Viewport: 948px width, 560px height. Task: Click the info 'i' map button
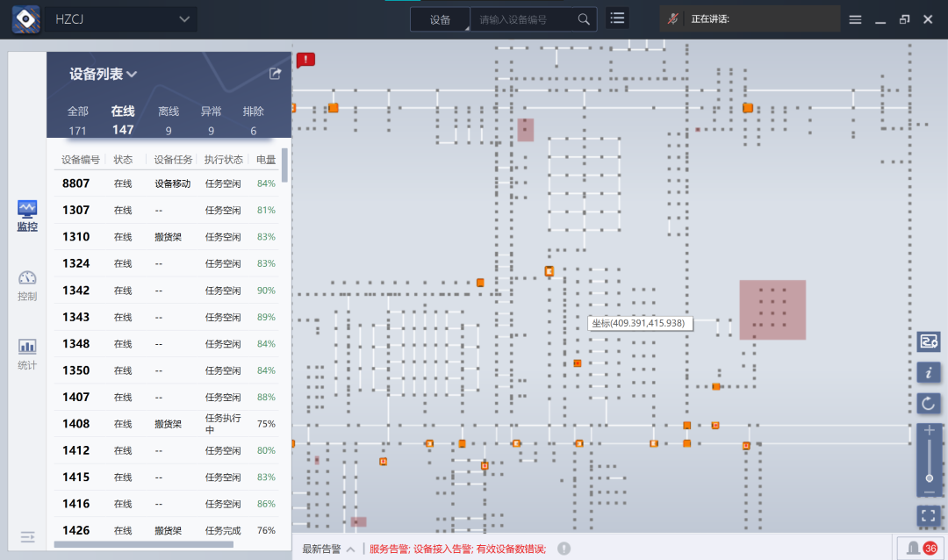pyautogui.click(x=929, y=372)
